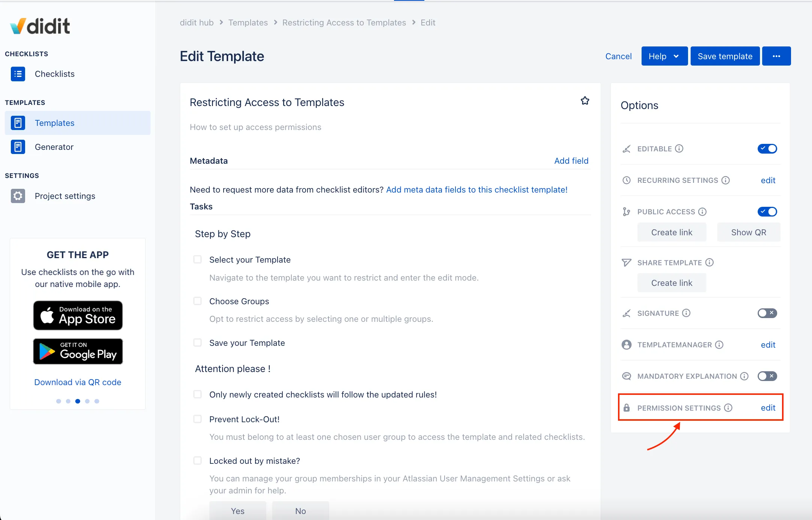Open the Checklists sidebar icon
The height and width of the screenshot is (520, 812).
(x=18, y=74)
